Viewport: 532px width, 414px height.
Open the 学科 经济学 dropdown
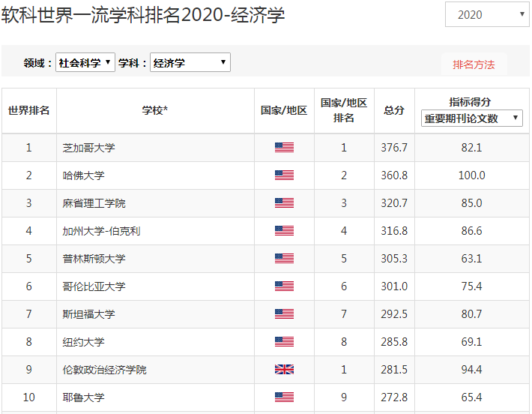190,62
